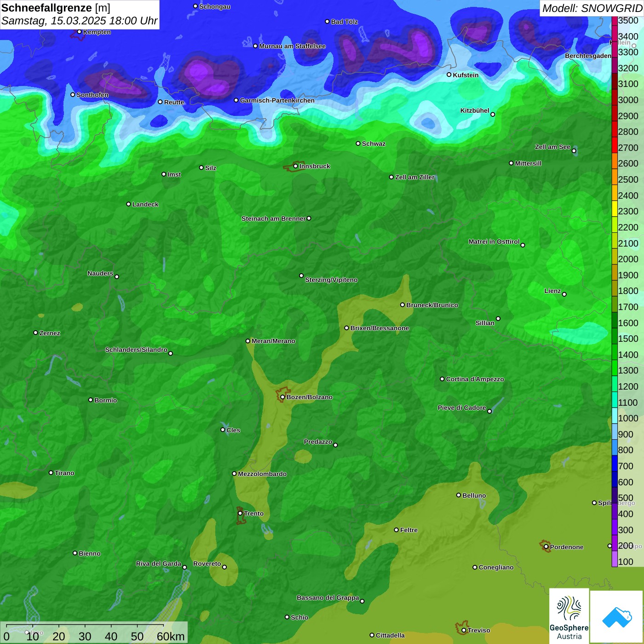Click the 'Murnau am Staffelsee' label

point(292,46)
